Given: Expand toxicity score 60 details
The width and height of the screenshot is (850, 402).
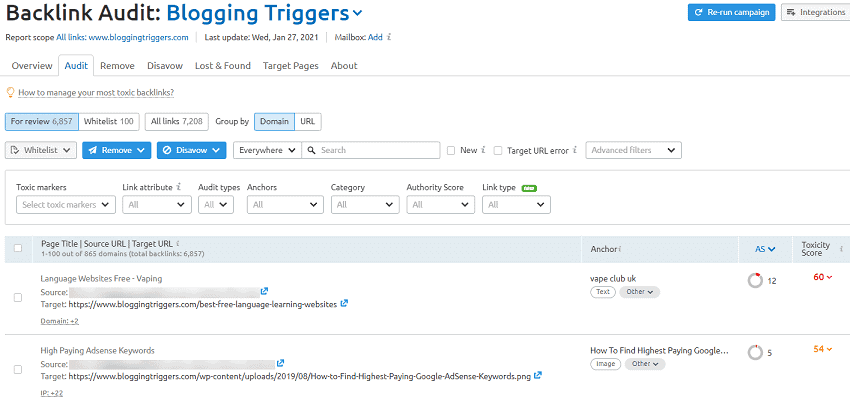Looking at the screenshot, I should [x=822, y=277].
